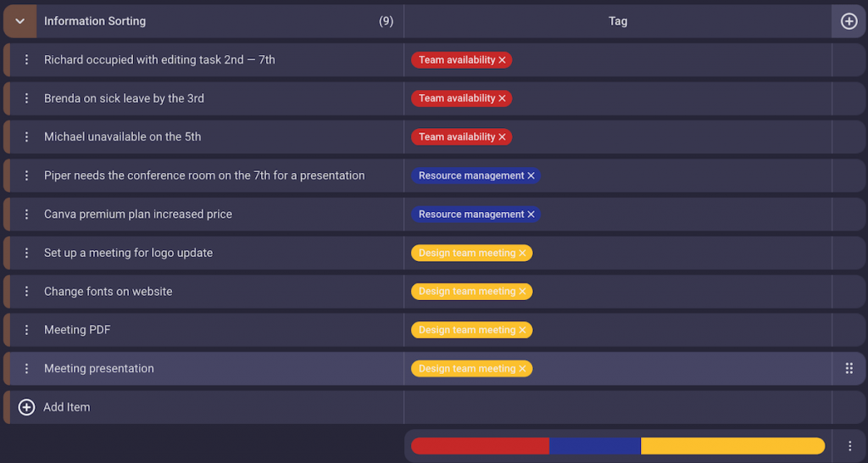Viewport: 868px width, 463px height.
Task: Click the Information Sorting group title
Action: 95,21
